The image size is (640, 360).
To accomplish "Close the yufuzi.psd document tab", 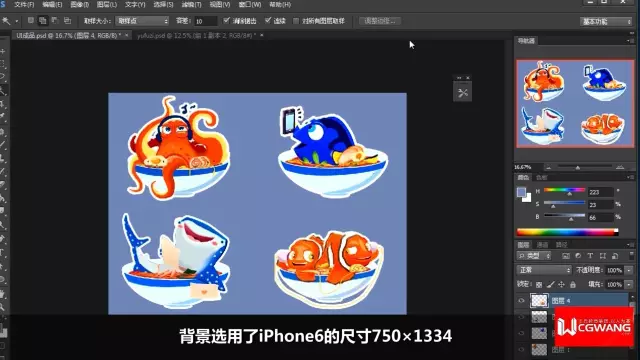I will [x=262, y=36].
